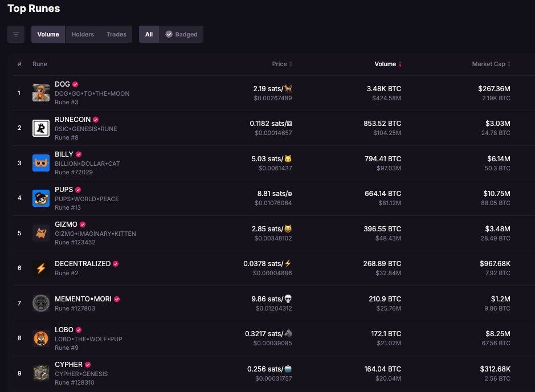
Task: Toggle the Badged filter
Action: [181, 34]
